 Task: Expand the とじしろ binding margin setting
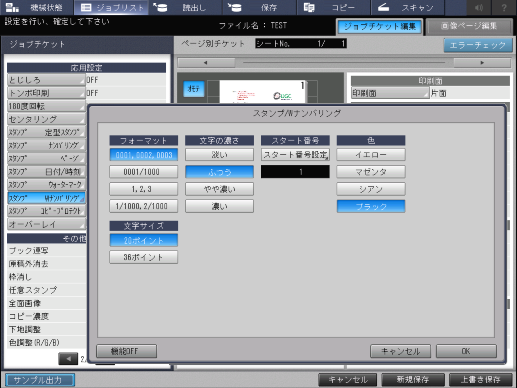pos(46,80)
